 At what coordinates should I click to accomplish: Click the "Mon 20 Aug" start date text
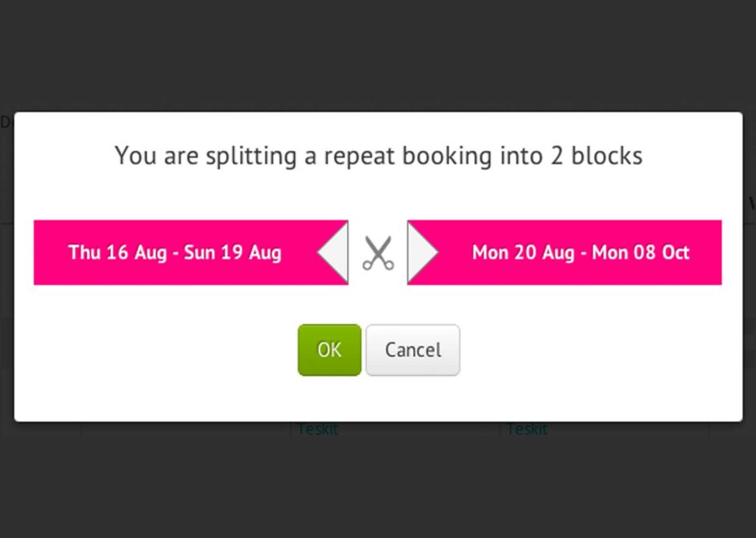click(524, 253)
